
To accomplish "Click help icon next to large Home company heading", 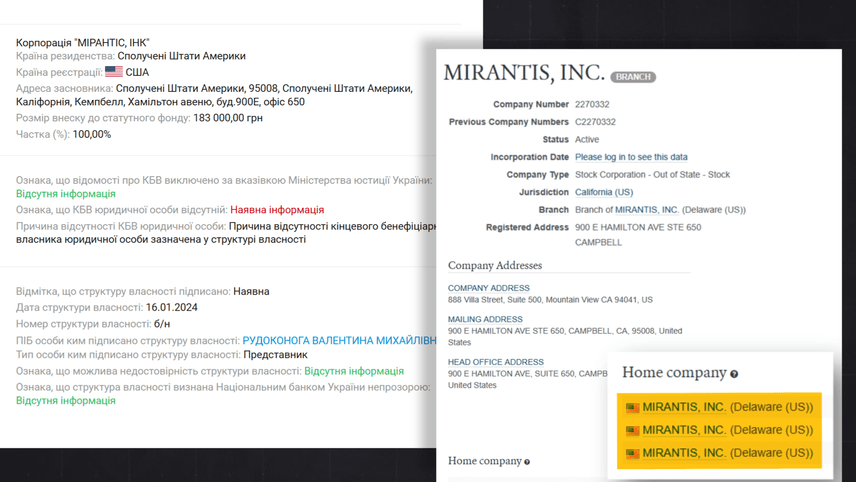I will [x=734, y=374].
